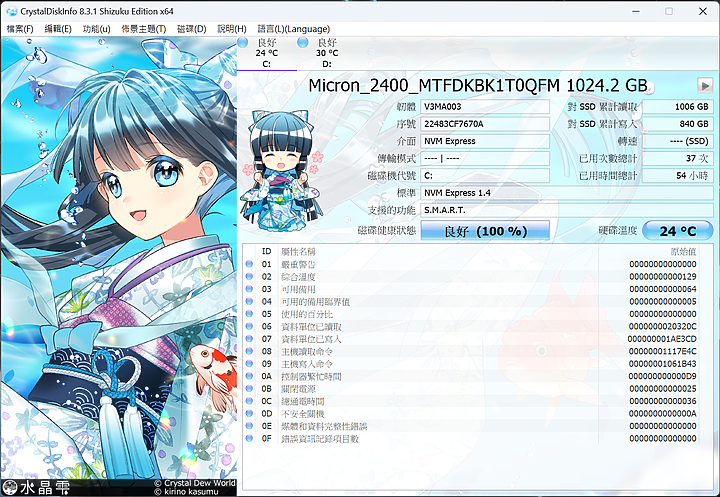
Task: Click the 屬性名稱 column header
Action: coord(298,251)
